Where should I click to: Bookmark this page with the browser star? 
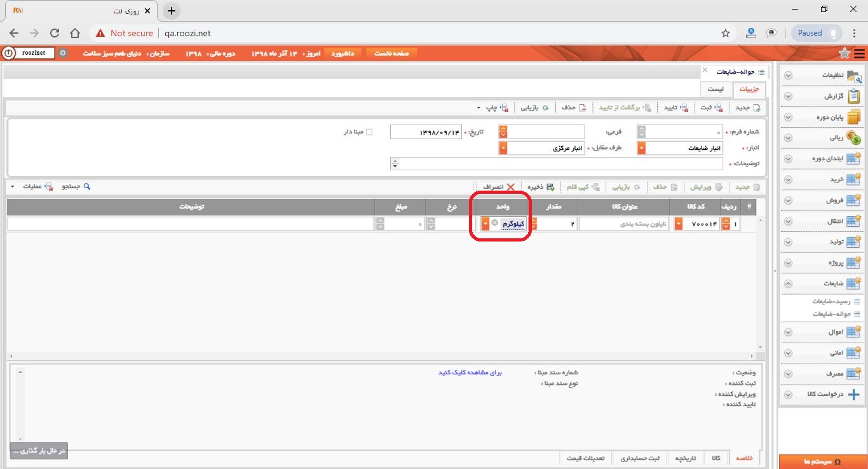click(726, 33)
